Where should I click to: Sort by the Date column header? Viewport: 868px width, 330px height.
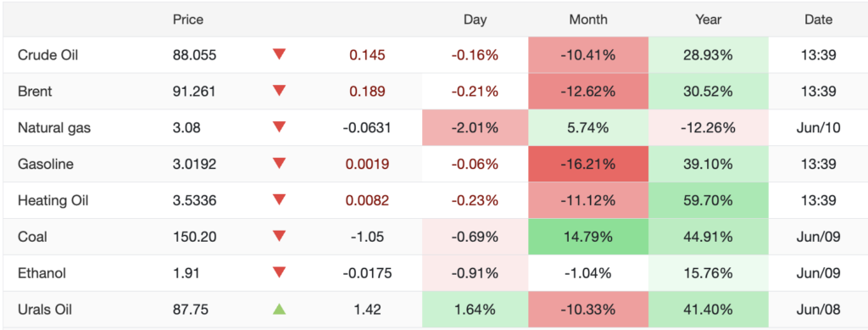coord(819,20)
